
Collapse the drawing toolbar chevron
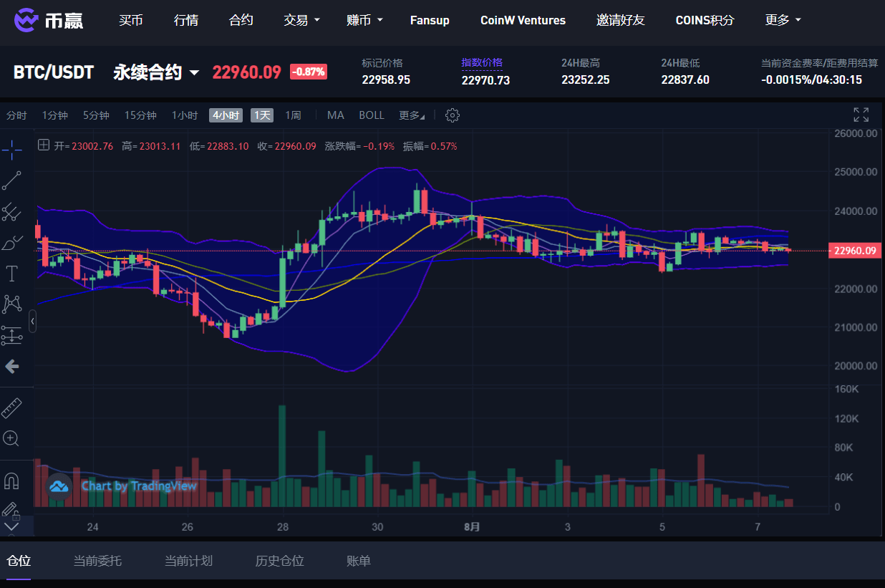coord(32,320)
